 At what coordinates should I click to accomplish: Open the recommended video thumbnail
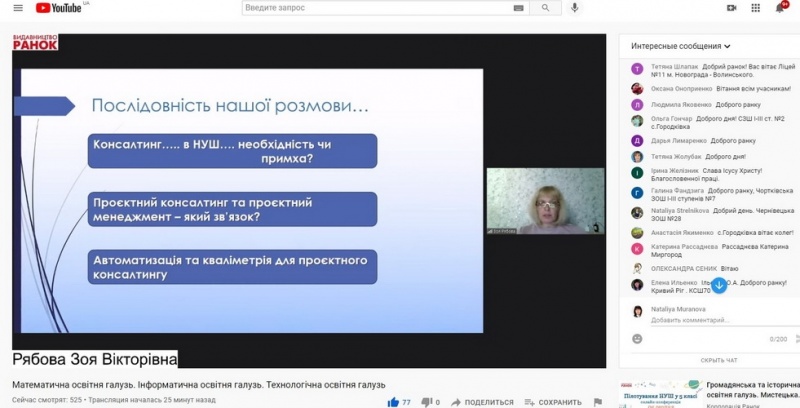[x=661, y=394]
